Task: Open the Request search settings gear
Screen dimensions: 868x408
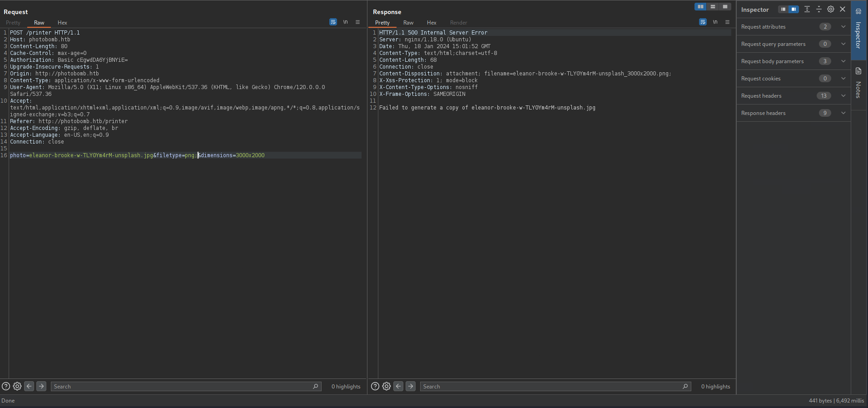Action: 17,386
